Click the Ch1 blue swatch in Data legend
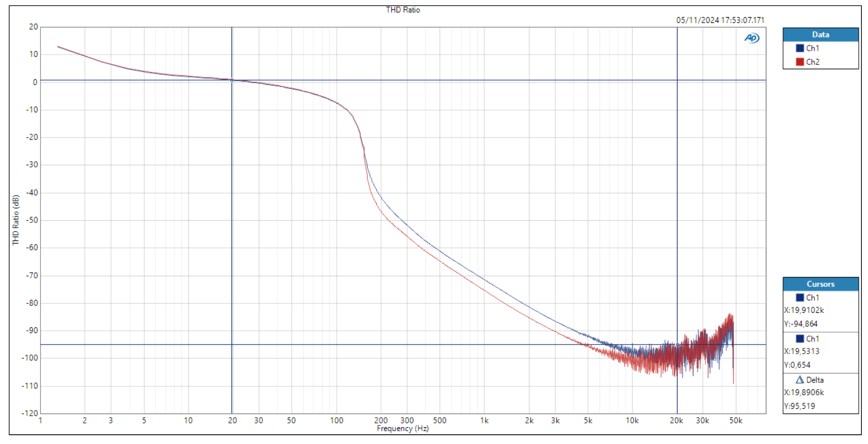 coord(800,48)
